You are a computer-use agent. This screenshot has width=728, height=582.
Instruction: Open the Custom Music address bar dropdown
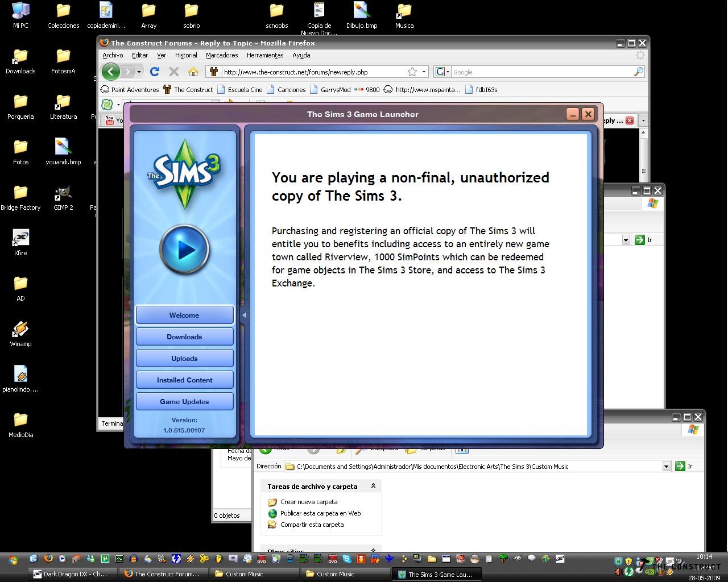click(666, 466)
